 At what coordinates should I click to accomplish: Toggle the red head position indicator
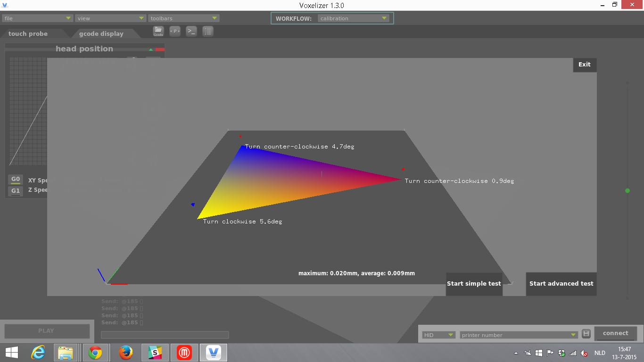(160, 49)
